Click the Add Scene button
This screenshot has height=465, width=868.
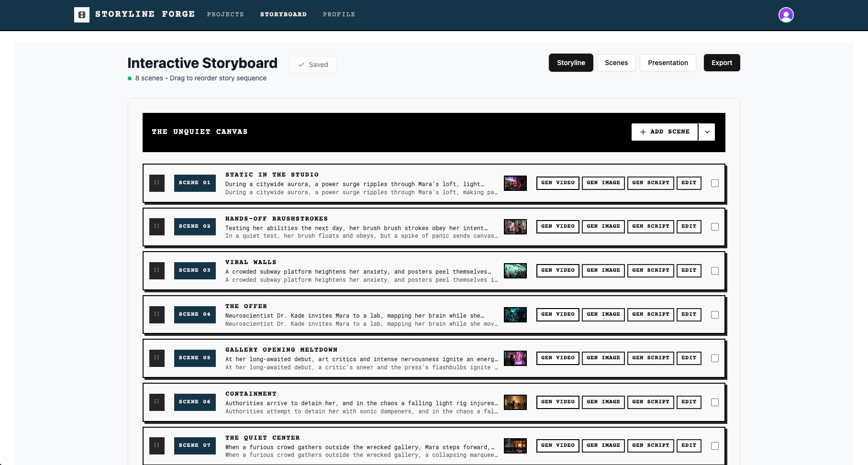coord(665,132)
